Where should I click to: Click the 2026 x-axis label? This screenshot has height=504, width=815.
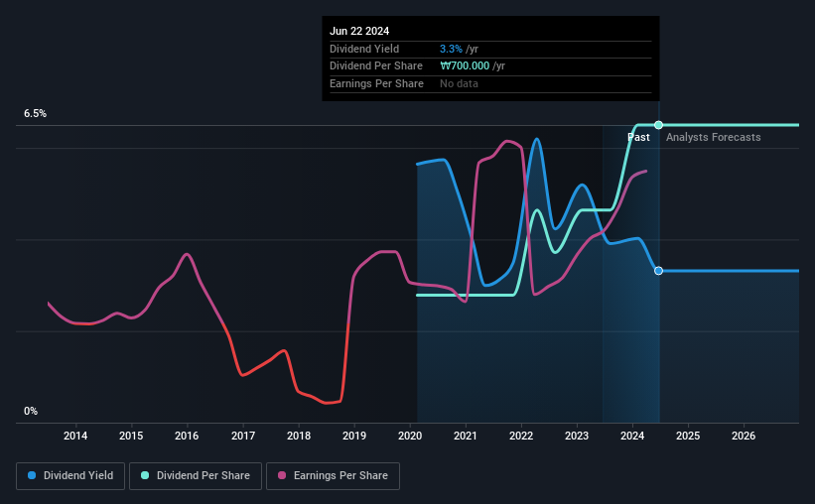pyautogui.click(x=744, y=436)
